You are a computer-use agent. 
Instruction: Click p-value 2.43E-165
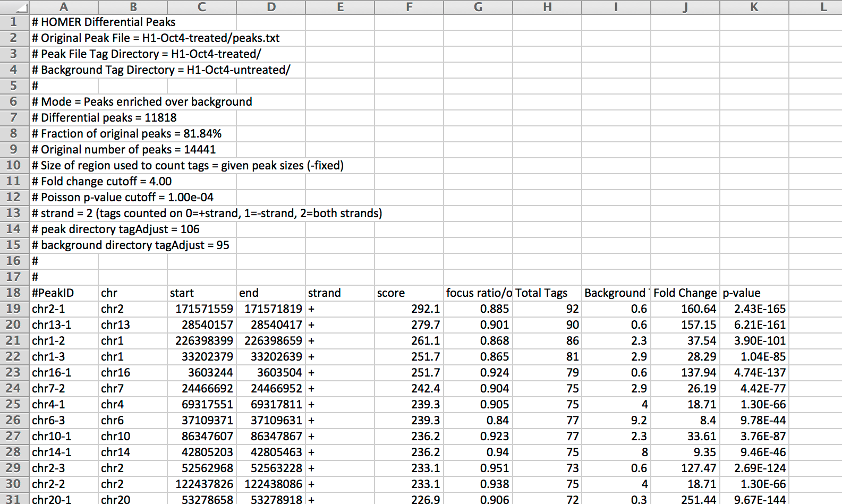pyautogui.click(x=754, y=309)
